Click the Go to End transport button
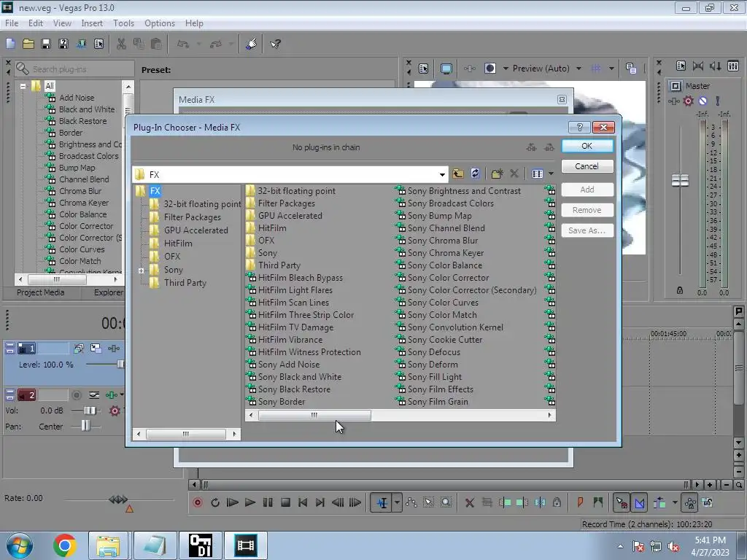This screenshot has width=747, height=560. point(320,502)
